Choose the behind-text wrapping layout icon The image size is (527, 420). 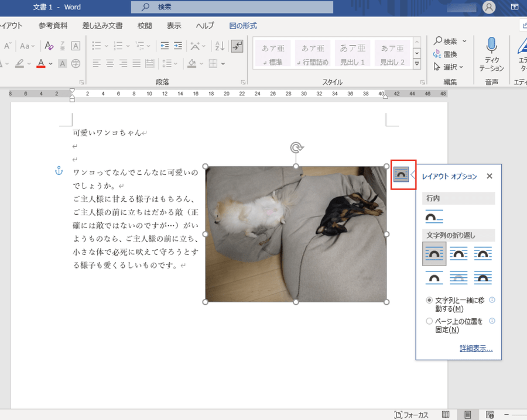[x=458, y=278]
